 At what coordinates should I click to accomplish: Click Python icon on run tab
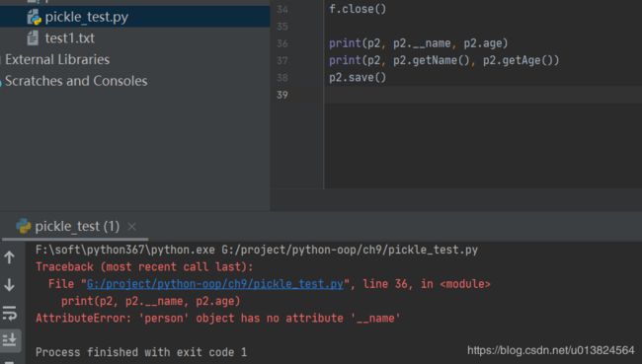[x=24, y=226]
